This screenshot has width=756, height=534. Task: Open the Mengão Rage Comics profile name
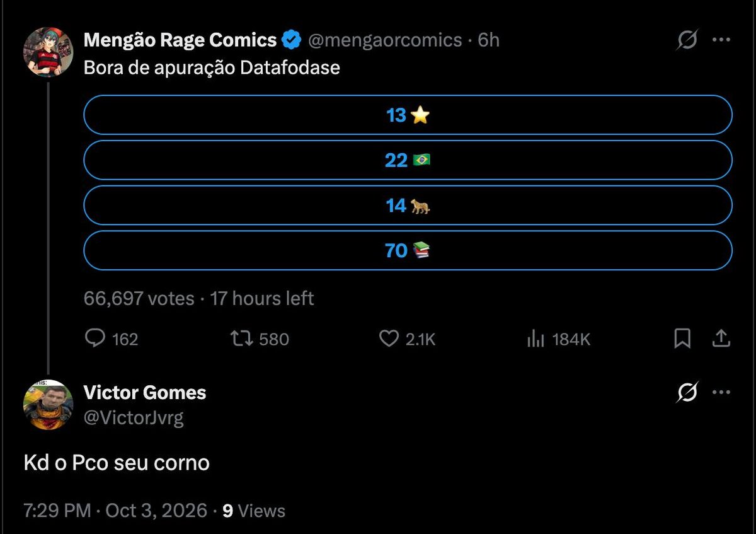180,40
